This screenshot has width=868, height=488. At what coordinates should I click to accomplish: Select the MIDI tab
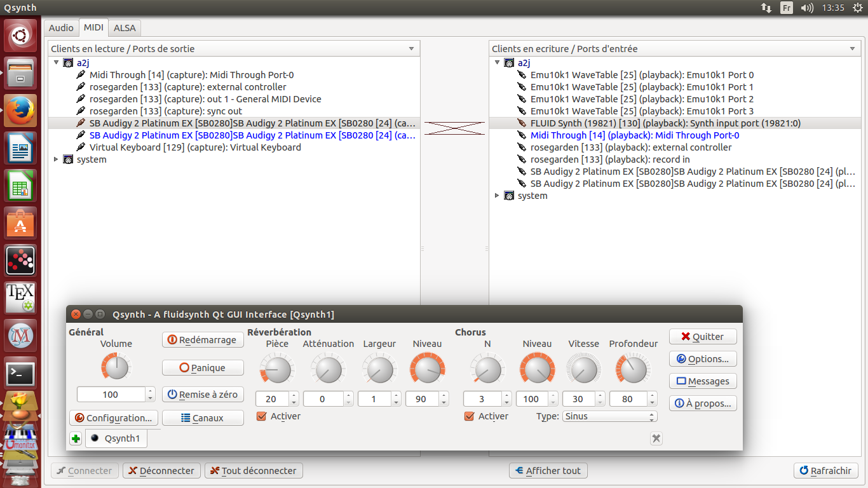[x=93, y=27]
